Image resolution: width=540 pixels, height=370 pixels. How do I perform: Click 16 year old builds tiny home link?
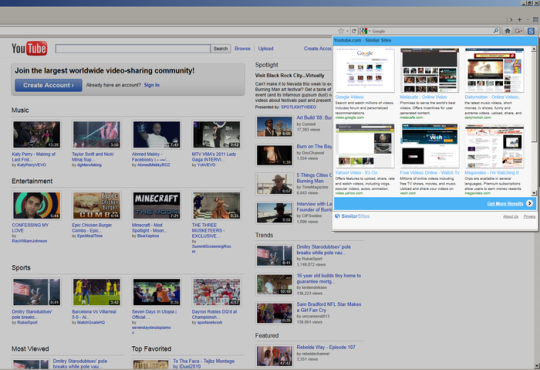(329, 278)
